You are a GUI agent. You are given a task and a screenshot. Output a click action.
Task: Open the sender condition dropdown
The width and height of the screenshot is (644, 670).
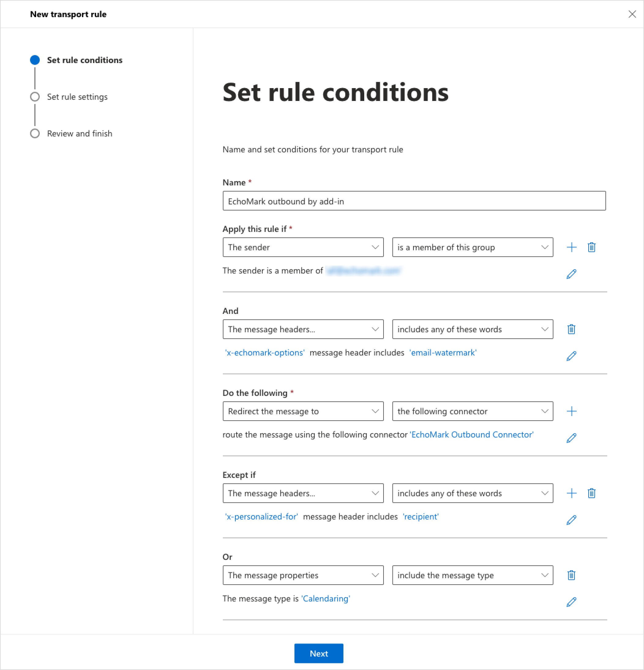pyautogui.click(x=303, y=247)
